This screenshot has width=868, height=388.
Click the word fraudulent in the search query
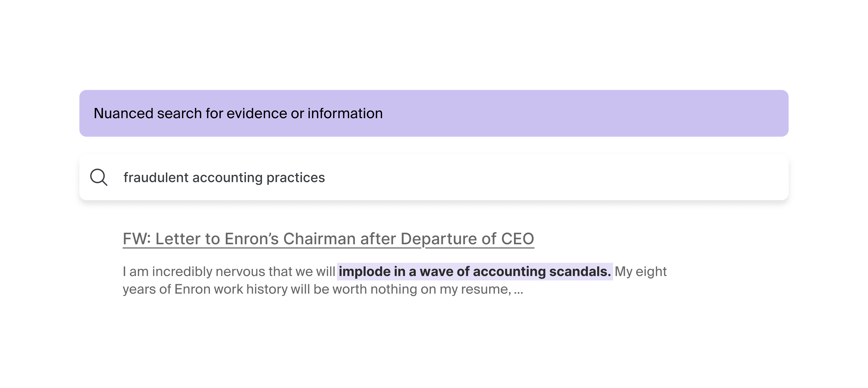tap(156, 178)
